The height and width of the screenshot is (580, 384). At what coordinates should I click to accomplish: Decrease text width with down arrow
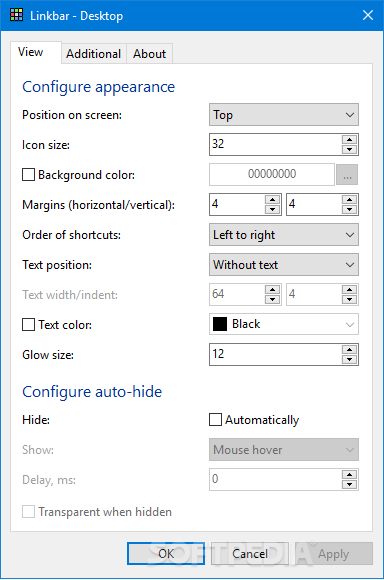click(x=273, y=299)
